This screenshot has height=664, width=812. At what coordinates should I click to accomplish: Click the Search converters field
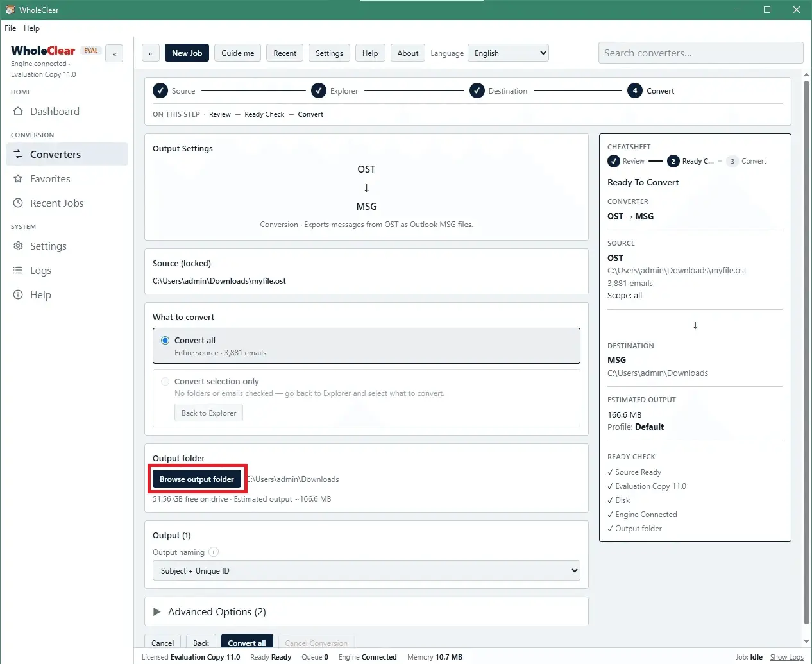[700, 53]
